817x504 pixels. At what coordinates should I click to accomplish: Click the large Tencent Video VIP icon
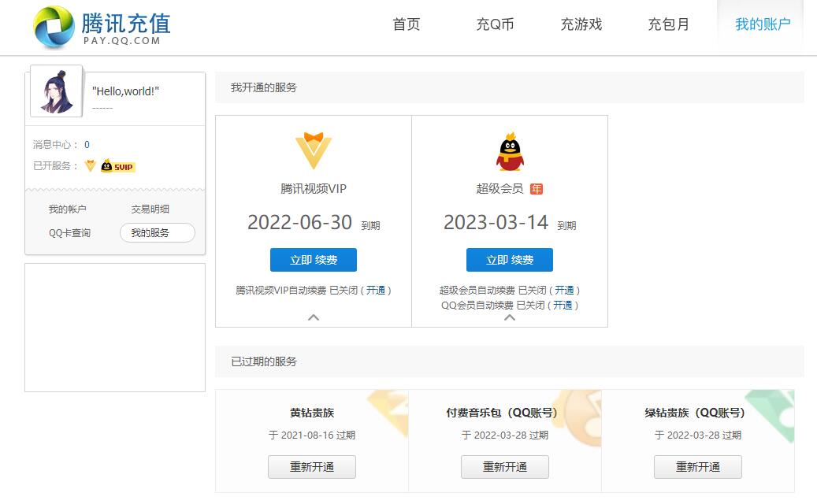click(x=313, y=150)
